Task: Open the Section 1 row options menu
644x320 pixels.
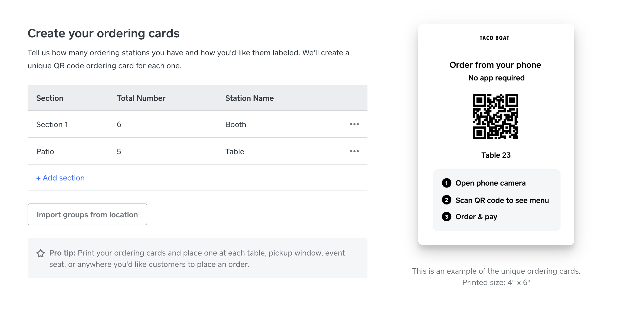Action: tap(354, 124)
